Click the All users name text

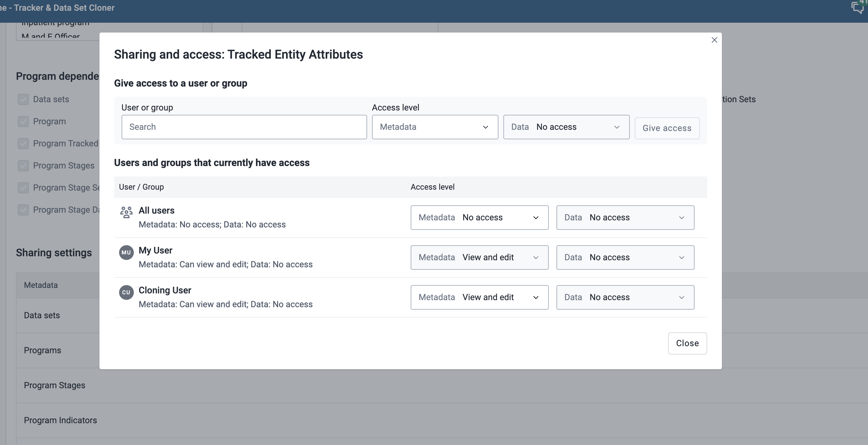[156, 211]
